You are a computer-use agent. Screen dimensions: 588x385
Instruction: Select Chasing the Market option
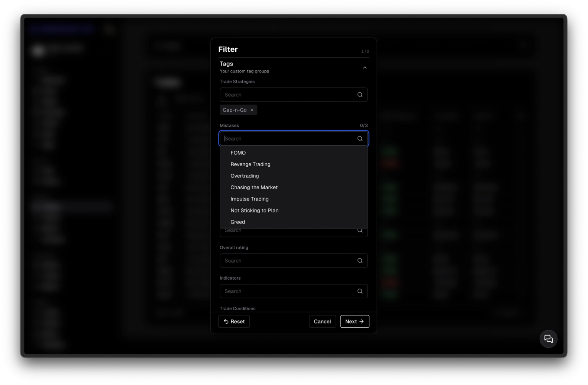[294, 187]
